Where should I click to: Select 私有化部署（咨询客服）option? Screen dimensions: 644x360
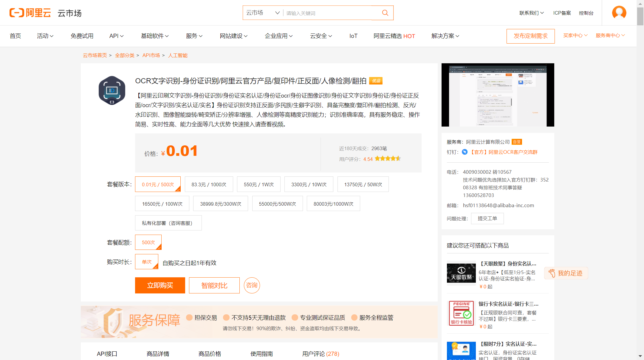click(168, 223)
